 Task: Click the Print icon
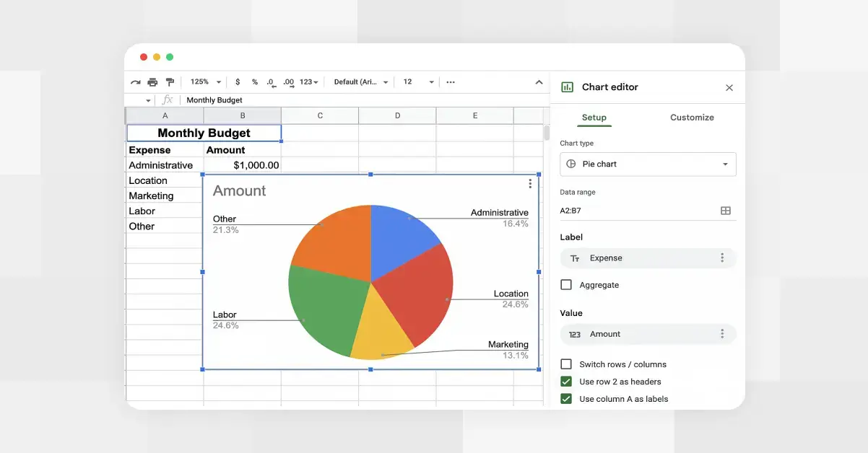pos(152,82)
